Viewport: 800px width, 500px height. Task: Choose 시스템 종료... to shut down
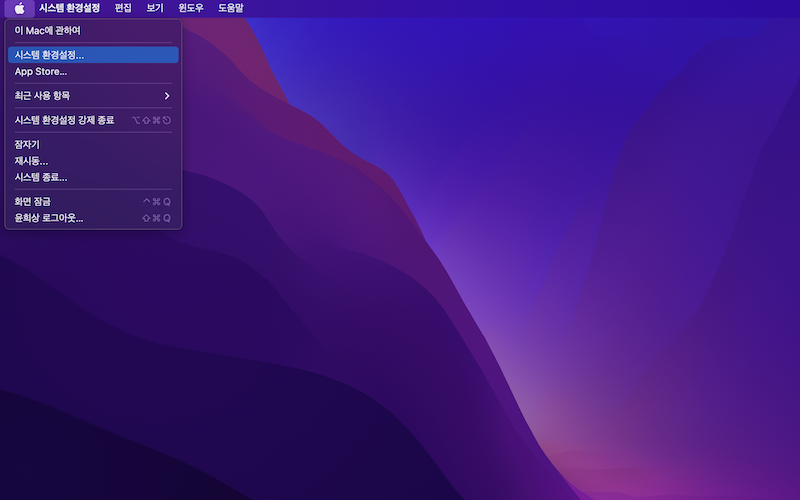pyautogui.click(x=93, y=178)
